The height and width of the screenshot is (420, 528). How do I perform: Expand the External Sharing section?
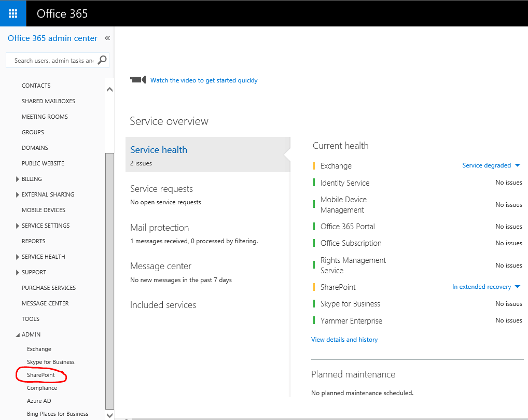(x=17, y=194)
